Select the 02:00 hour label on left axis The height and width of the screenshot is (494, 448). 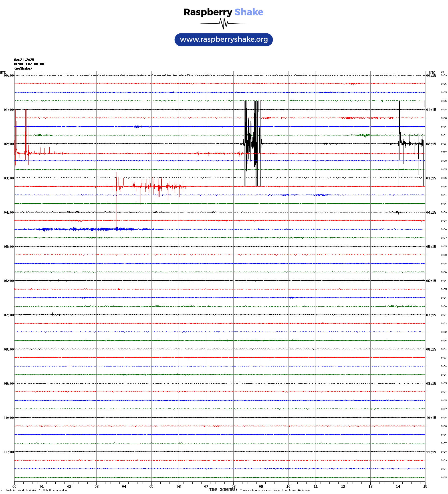9,144
